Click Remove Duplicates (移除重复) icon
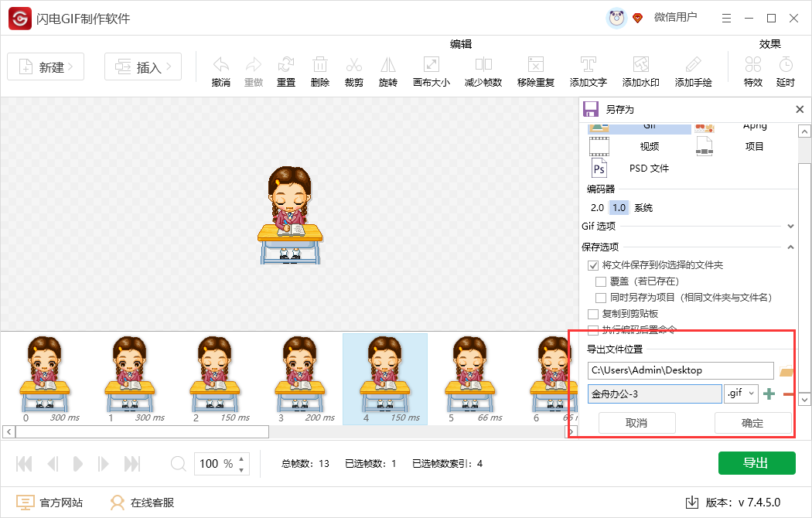 pyautogui.click(x=535, y=66)
